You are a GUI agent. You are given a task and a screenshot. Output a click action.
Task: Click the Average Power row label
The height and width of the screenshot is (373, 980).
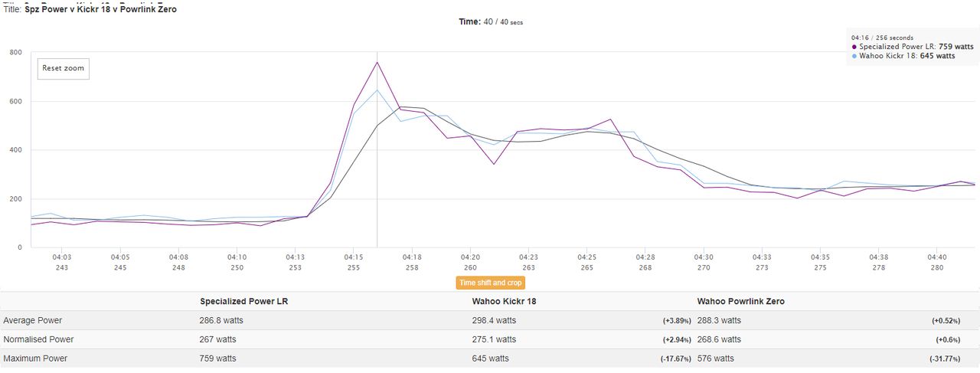(x=33, y=320)
